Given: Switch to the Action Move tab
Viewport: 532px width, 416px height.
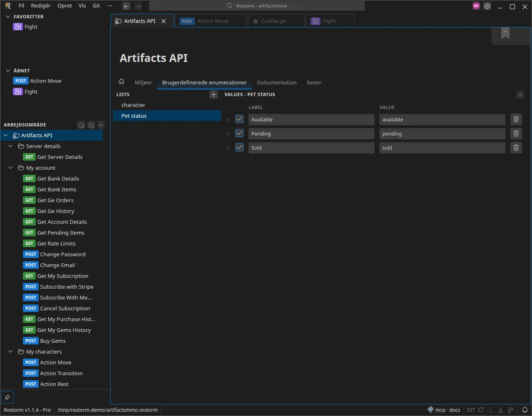Looking at the screenshot, I should click(x=211, y=21).
